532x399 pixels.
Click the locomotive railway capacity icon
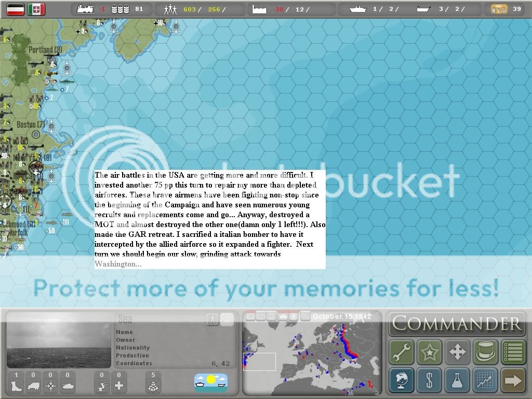coord(85,9)
